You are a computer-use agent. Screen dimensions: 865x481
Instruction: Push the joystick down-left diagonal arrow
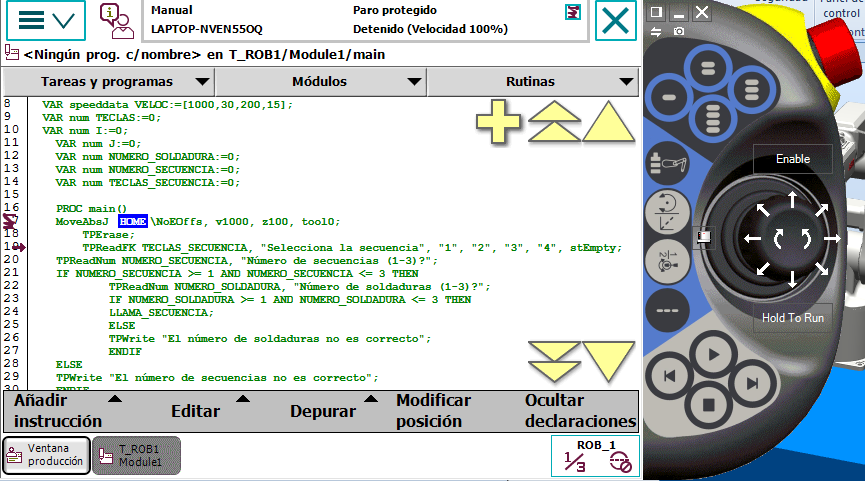tap(763, 269)
